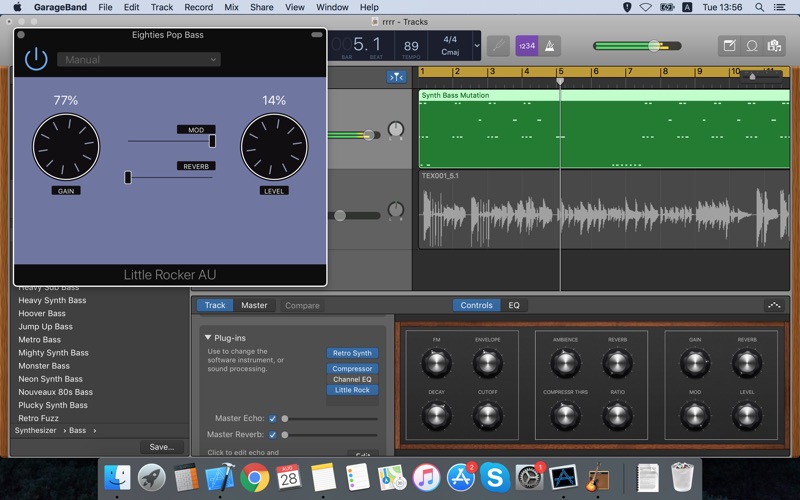Open the Manual preset dropdown in plug-in
The height and width of the screenshot is (500, 800).
click(139, 60)
